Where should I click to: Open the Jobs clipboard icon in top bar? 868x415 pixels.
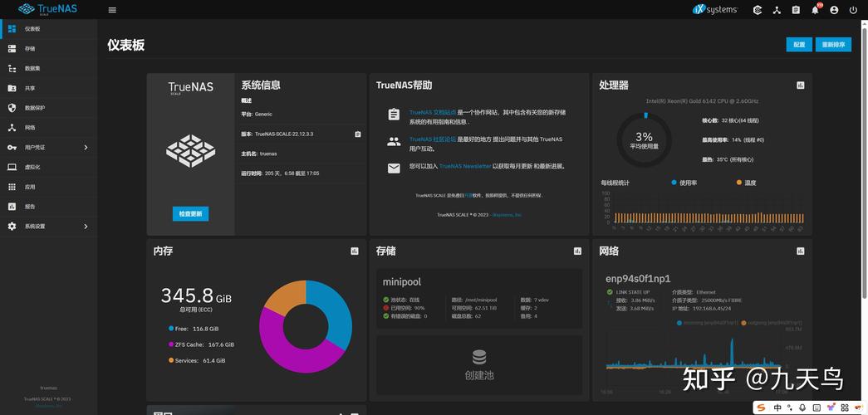[796, 10]
